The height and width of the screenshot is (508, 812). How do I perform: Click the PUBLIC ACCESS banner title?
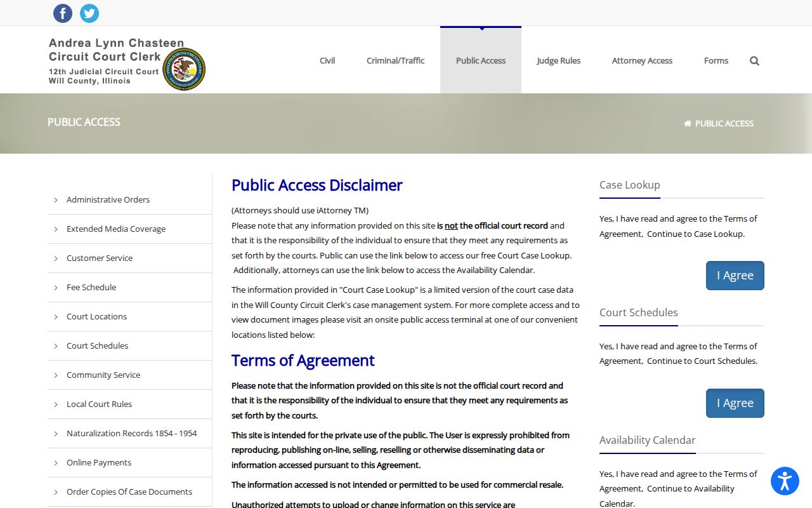(x=84, y=122)
